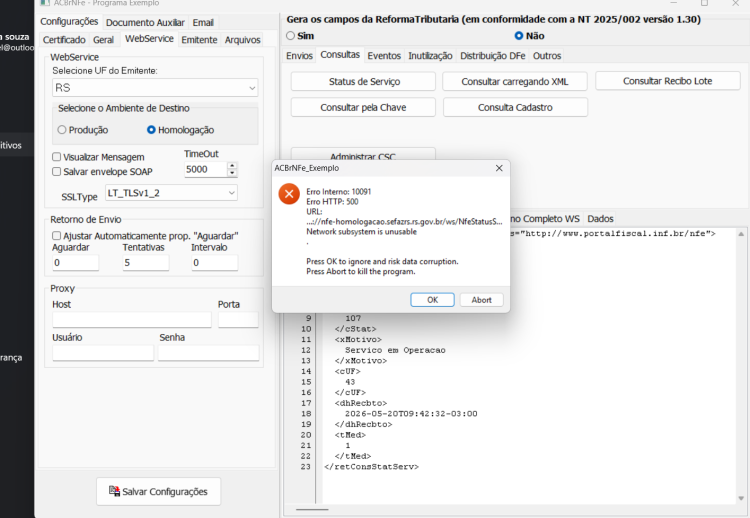750x518 pixels.
Task: Close the ACBrNFe_Exemplo error dialog
Action: 499,168
